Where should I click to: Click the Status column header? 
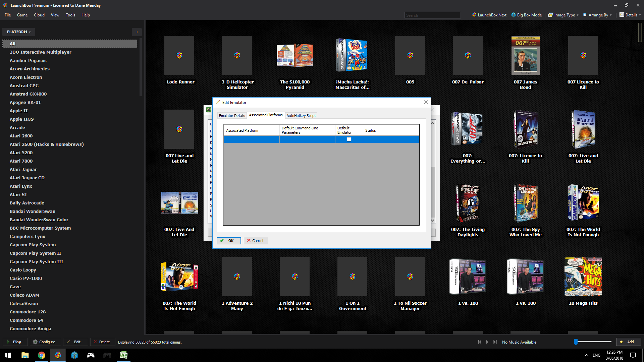(x=391, y=130)
